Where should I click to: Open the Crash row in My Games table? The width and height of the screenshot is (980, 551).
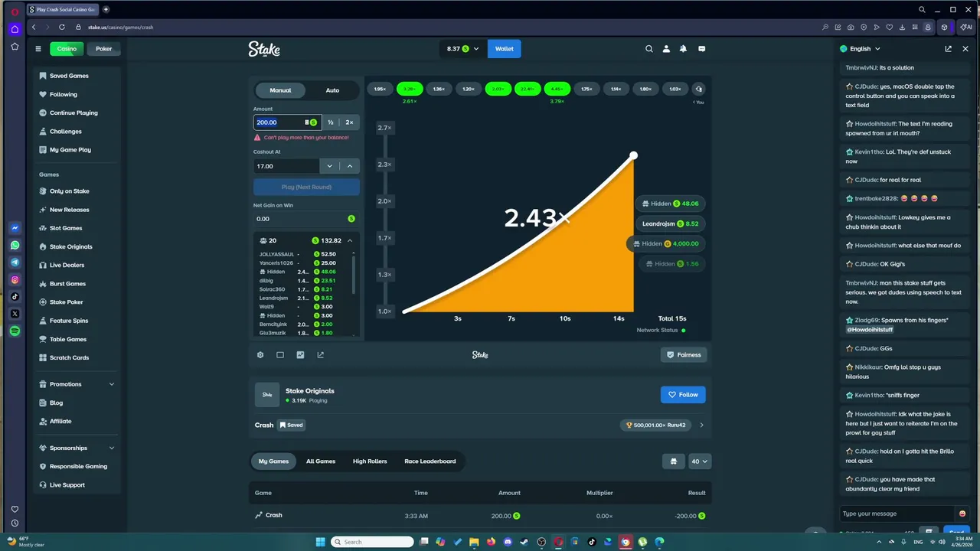pos(480,516)
